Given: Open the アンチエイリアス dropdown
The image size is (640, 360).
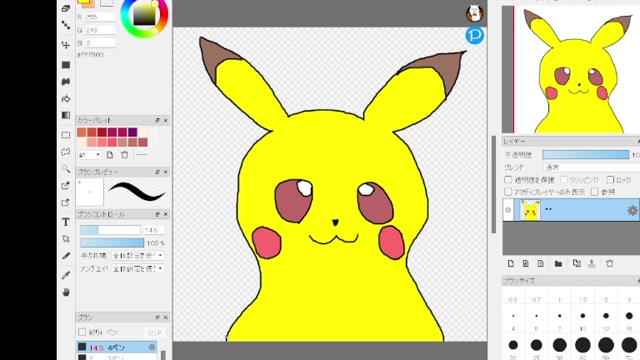Looking at the screenshot, I should pyautogui.click(x=138, y=269).
